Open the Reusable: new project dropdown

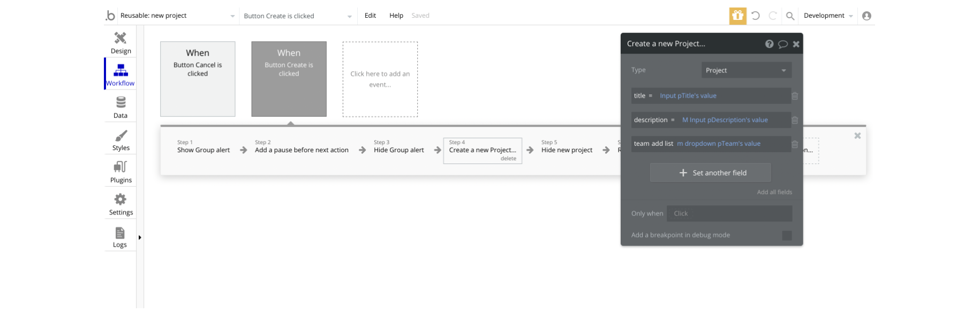tap(177, 16)
